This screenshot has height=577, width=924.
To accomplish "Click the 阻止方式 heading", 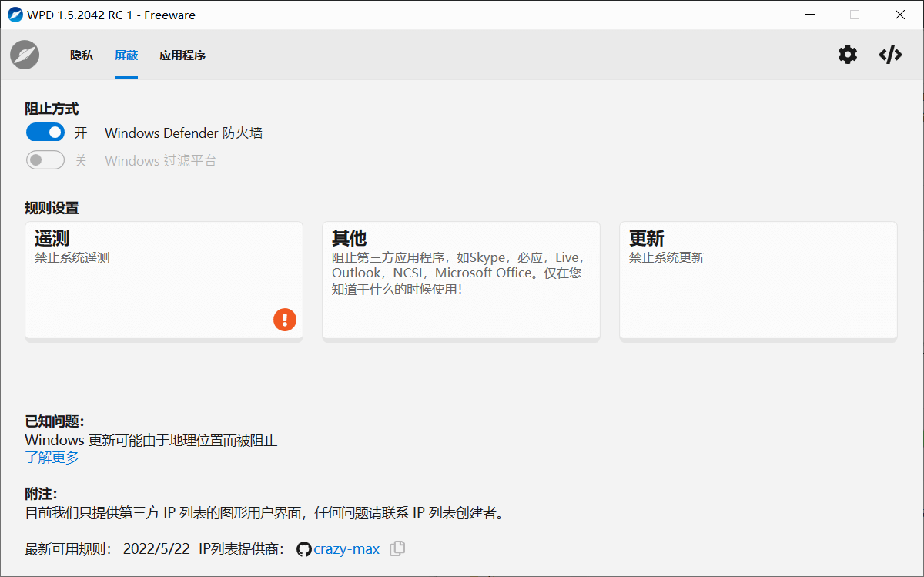I will [52, 109].
